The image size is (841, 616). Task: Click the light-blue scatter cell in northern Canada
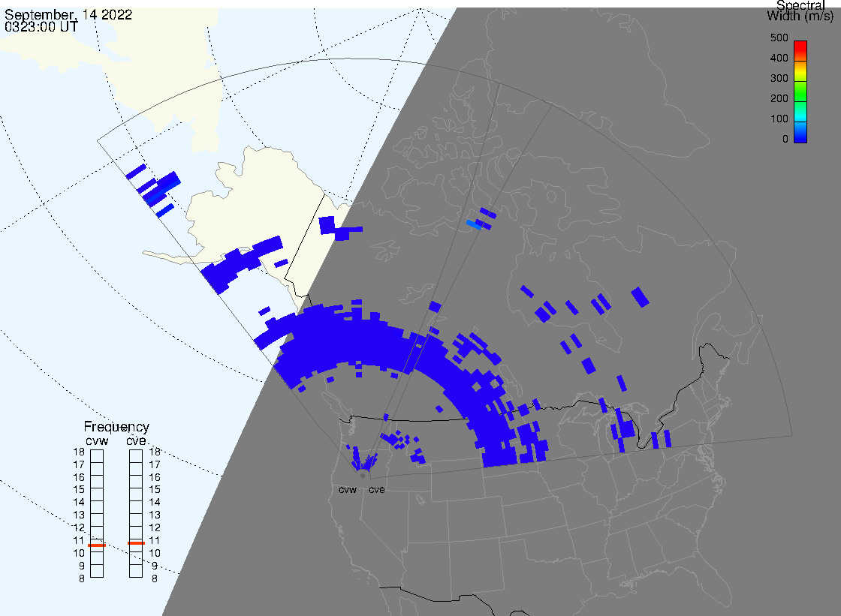click(x=474, y=224)
